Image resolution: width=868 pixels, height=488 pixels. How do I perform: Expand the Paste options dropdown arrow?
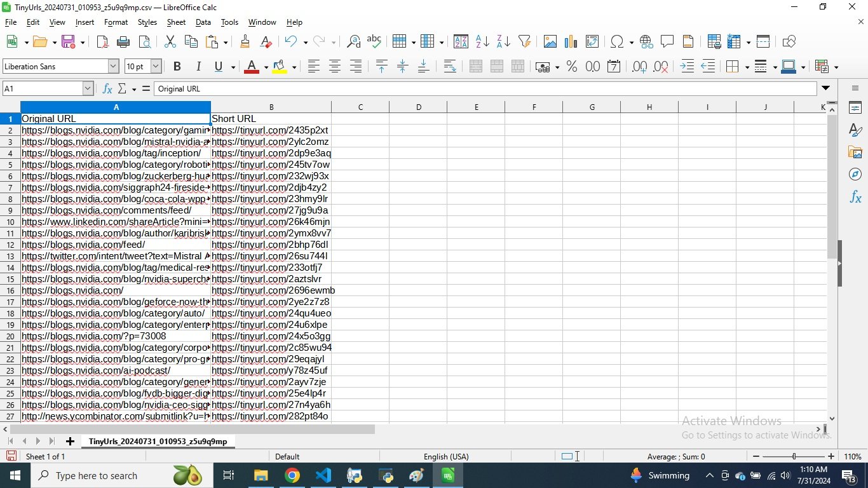coord(226,42)
